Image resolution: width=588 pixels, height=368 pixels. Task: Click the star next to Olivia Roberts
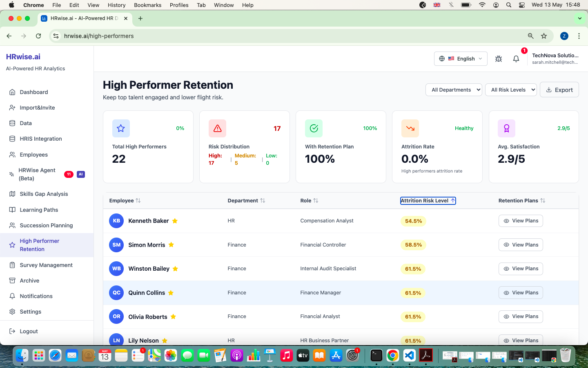click(x=173, y=316)
